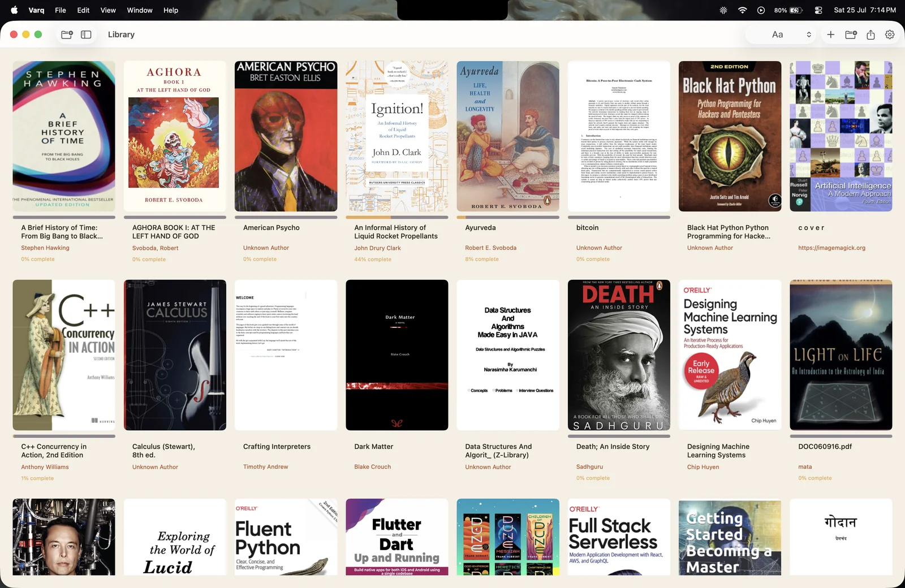Click the '8% complete' label
The image size is (905, 588).
[482, 260]
